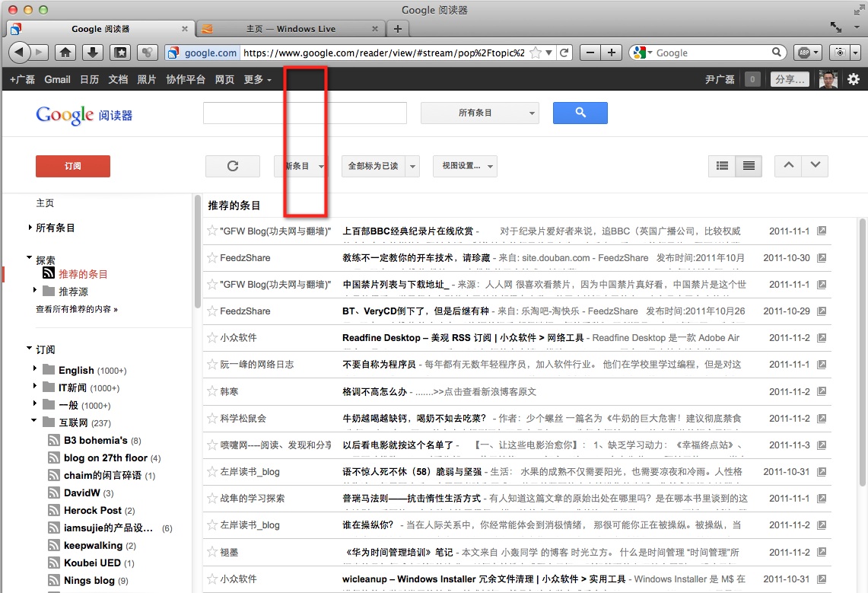Focus the browser address bar URL
This screenshot has height=593, width=868.
tap(383, 53)
